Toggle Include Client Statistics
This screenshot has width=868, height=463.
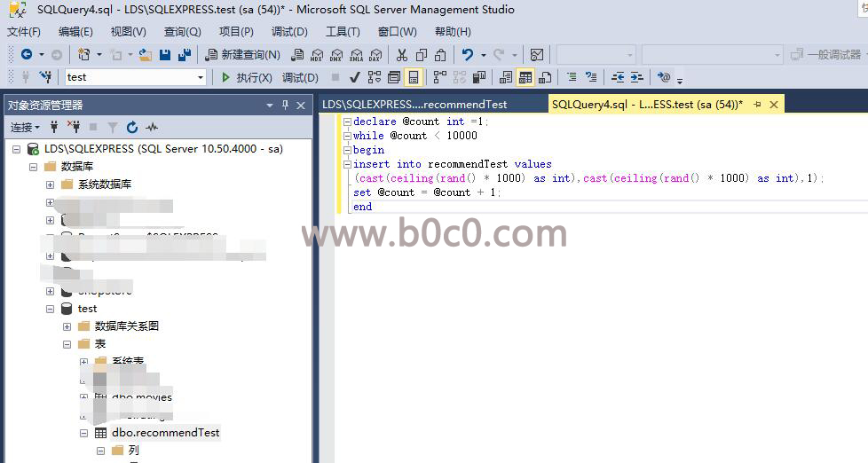click(479, 77)
